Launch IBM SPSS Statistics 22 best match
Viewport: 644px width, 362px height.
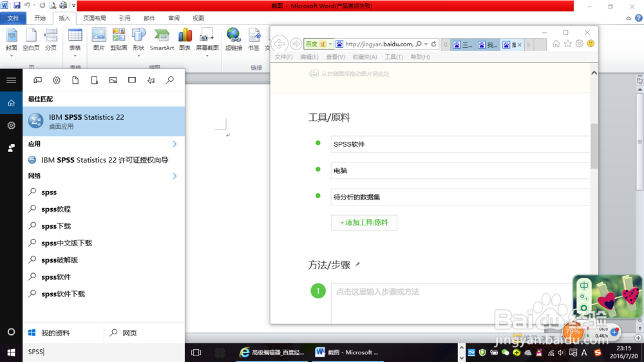(104, 121)
